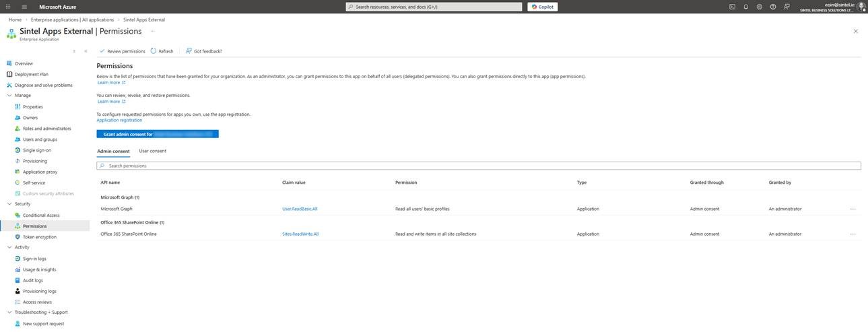Open the feedback icon in top bar
The height and width of the screenshot is (332, 868).
(x=787, y=7)
